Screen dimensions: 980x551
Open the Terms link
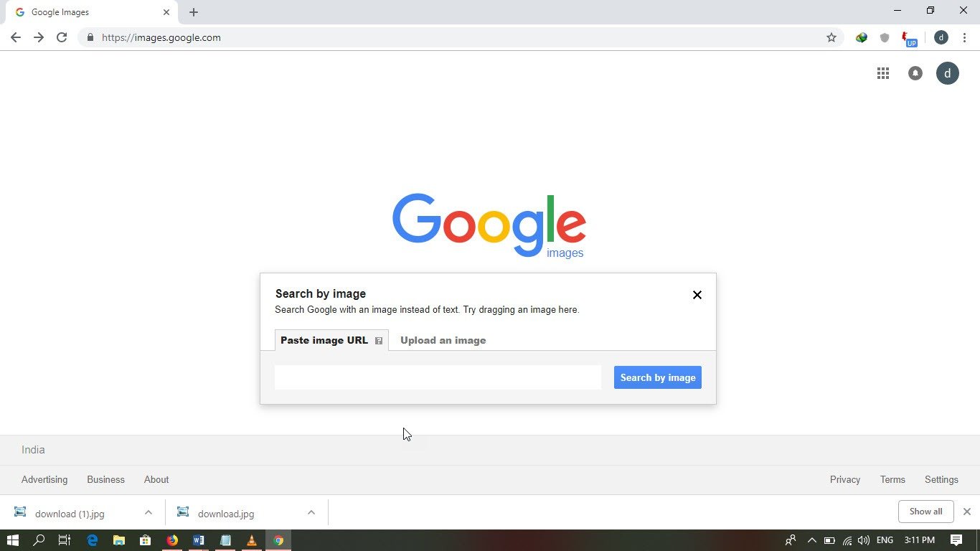click(x=892, y=479)
